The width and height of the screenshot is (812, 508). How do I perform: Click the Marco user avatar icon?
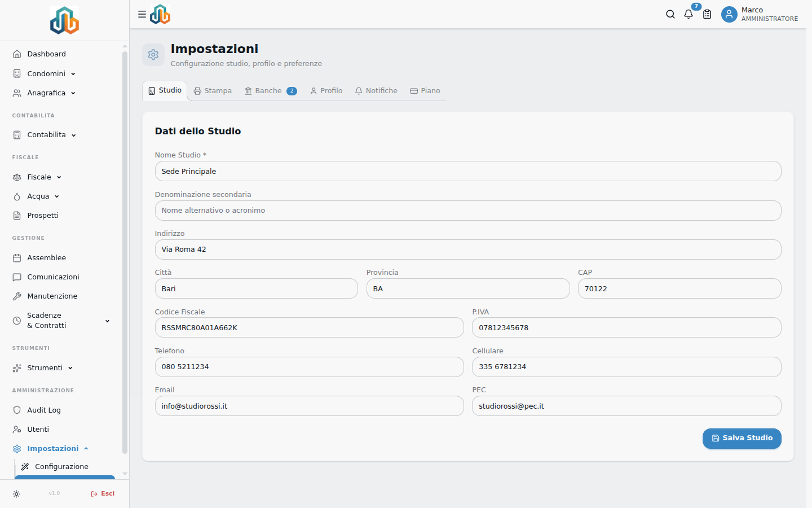coord(729,14)
